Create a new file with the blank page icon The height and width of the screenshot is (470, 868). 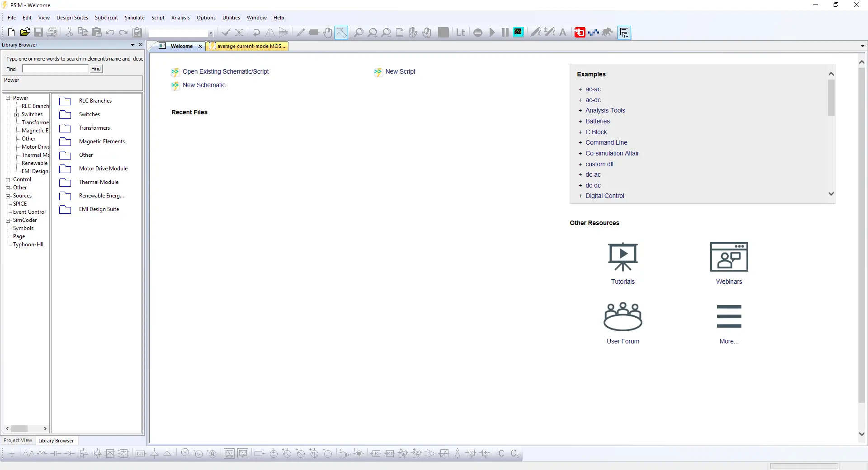(x=11, y=32)
